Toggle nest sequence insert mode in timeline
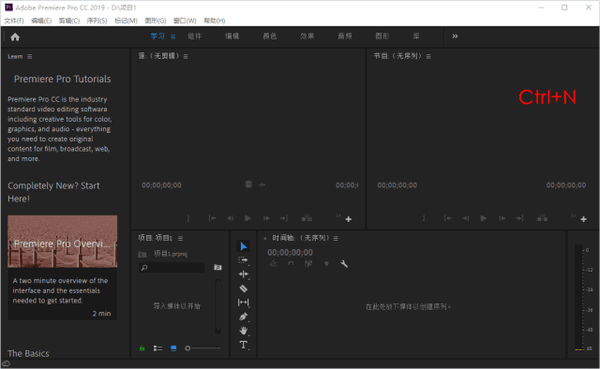Screen dimensions: 600x369 tap(273, 264)
